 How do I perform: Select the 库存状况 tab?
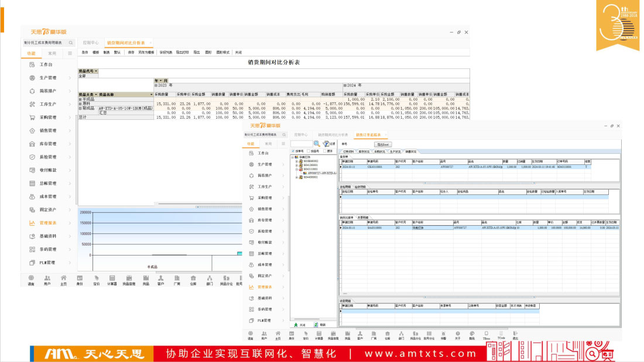(363, 151)
